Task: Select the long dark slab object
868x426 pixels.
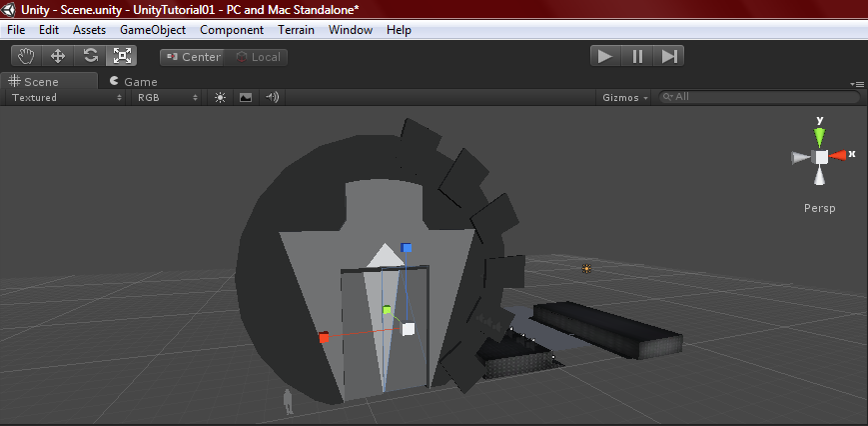Action: click(608, 329)
